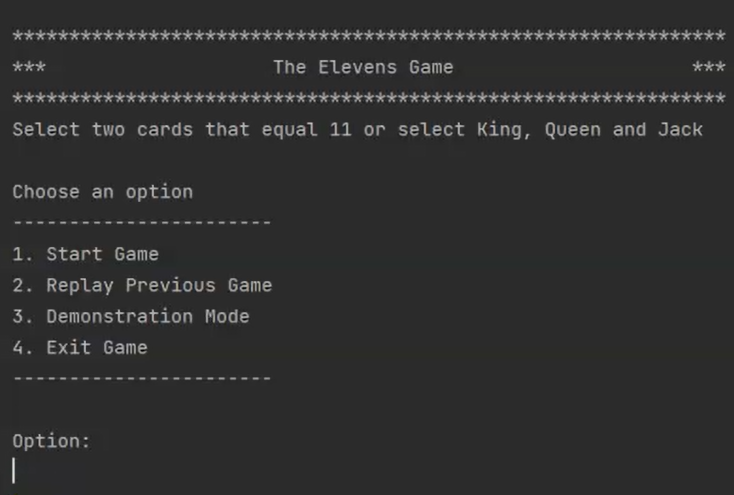Click the asterisk row below the title
Screen dimensions: 734x495
tap(368, 99)
